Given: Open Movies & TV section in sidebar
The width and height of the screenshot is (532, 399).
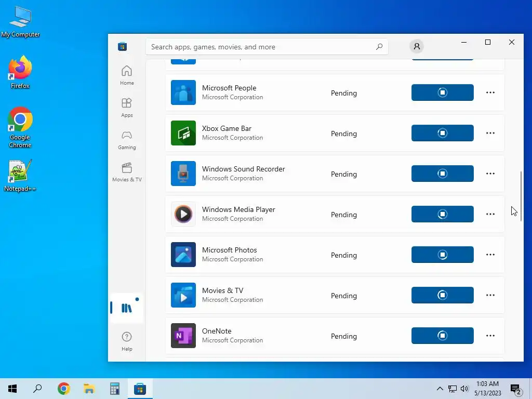Looking at the screenshot, I should coord(127,172).
